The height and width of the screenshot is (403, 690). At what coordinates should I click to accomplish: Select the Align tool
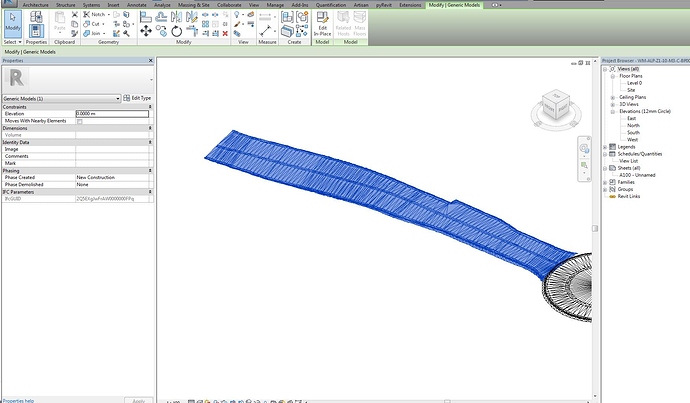tap(146, 17)
